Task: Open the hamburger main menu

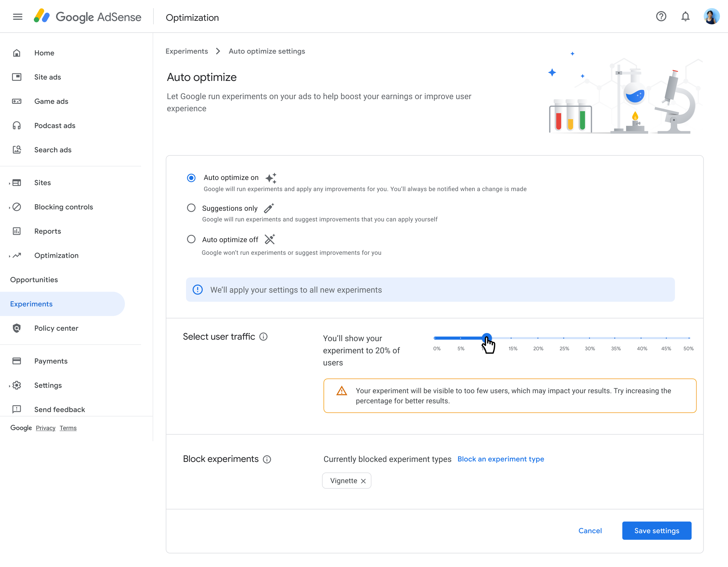Action: coord(17,17)
